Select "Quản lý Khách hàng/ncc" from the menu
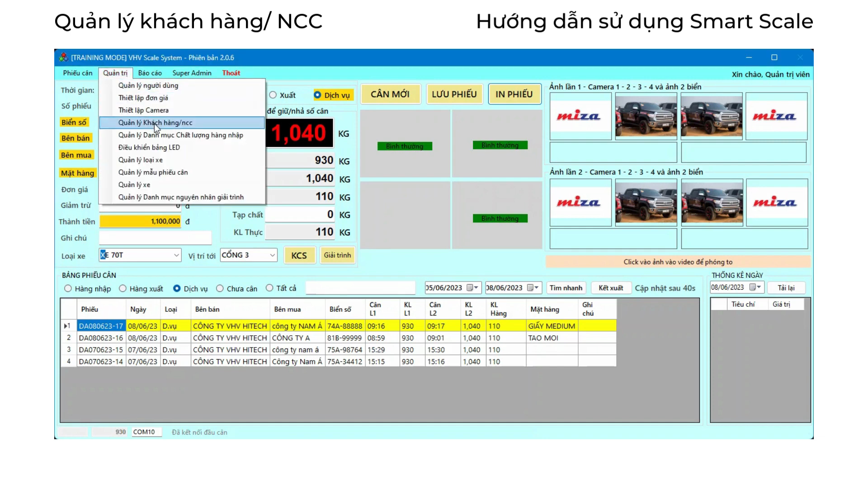 [x=155, y=122]
